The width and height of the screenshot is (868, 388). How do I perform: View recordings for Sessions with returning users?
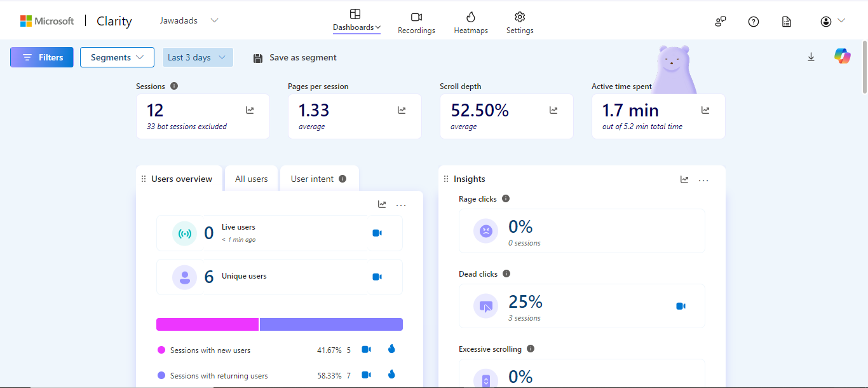(366, 375)
